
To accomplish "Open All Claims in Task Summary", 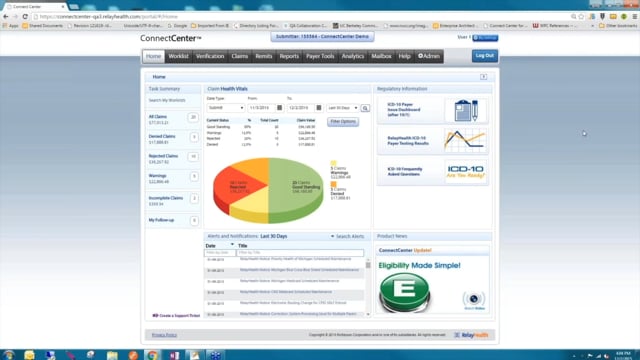I will [158, 117].
